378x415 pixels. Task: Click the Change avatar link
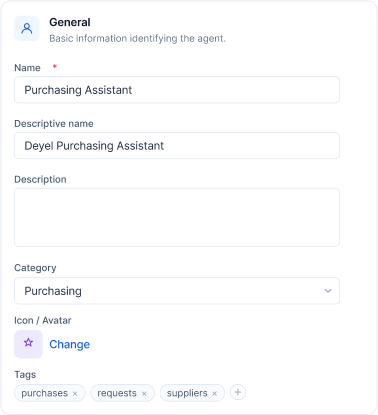[x=69, y=344]
